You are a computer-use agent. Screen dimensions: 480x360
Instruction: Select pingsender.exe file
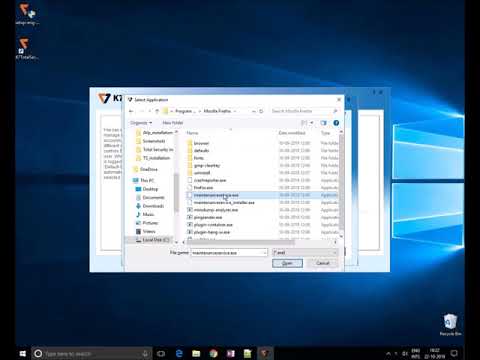[x=208, y=217]
